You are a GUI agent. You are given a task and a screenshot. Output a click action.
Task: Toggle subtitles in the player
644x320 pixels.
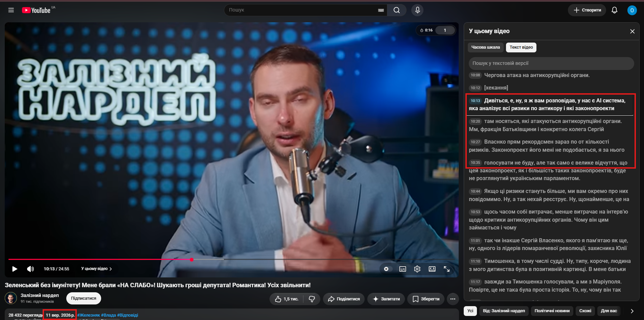click(402, 269)
